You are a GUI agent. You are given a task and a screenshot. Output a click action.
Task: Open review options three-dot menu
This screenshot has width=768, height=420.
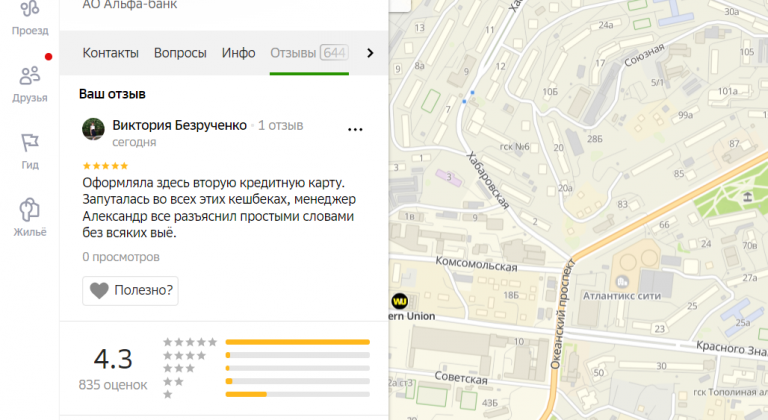tap(355, 130)
